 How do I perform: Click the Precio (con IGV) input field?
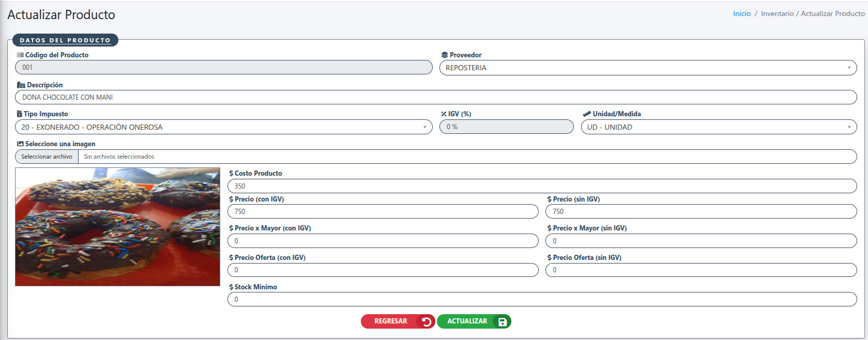383,211
